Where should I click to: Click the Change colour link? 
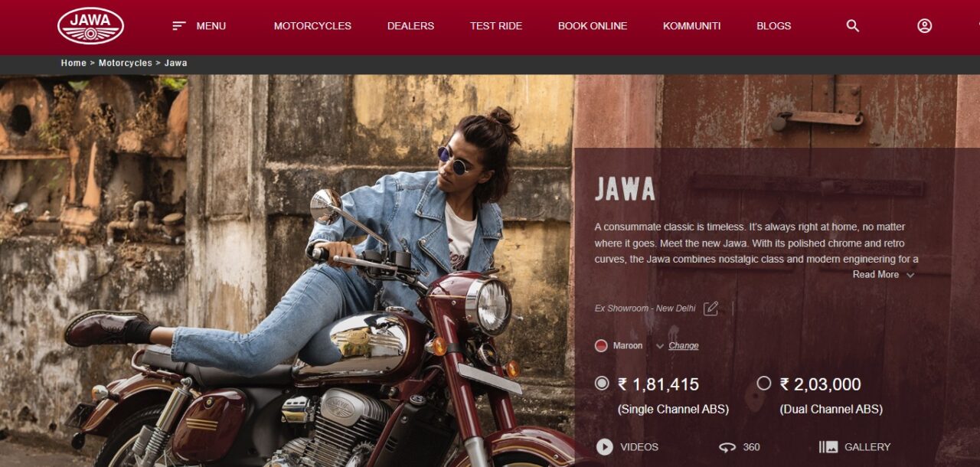coord(684,346)
